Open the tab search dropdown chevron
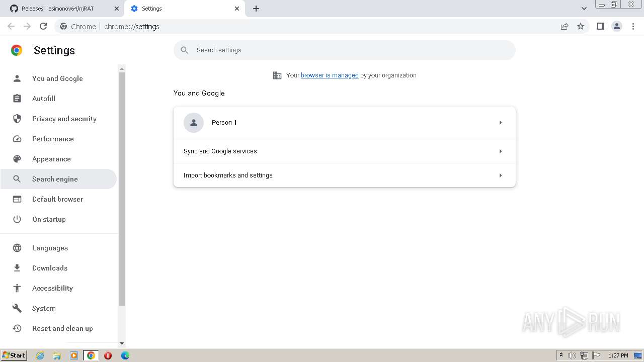 pyautogui.click(x=584, y=9)
